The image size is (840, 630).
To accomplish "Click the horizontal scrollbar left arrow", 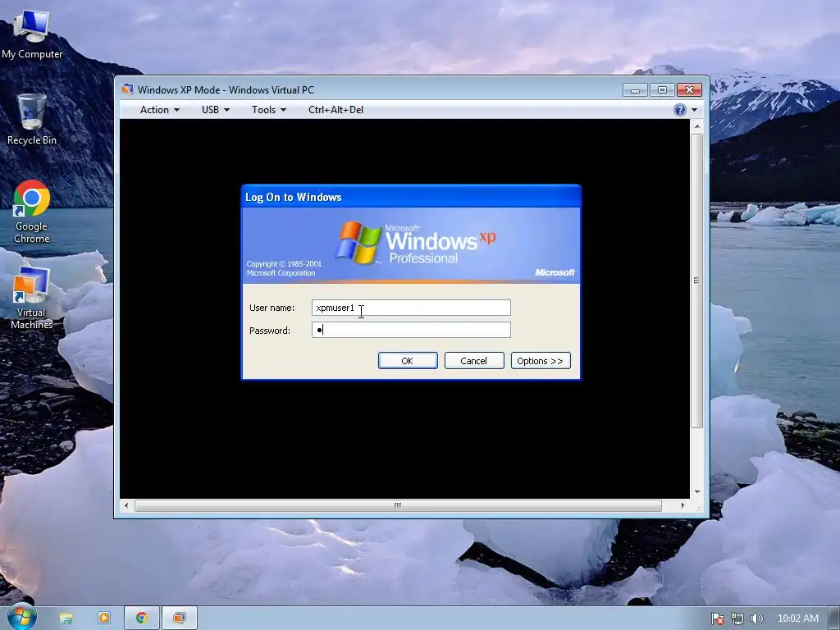I will tap(126, 505).
